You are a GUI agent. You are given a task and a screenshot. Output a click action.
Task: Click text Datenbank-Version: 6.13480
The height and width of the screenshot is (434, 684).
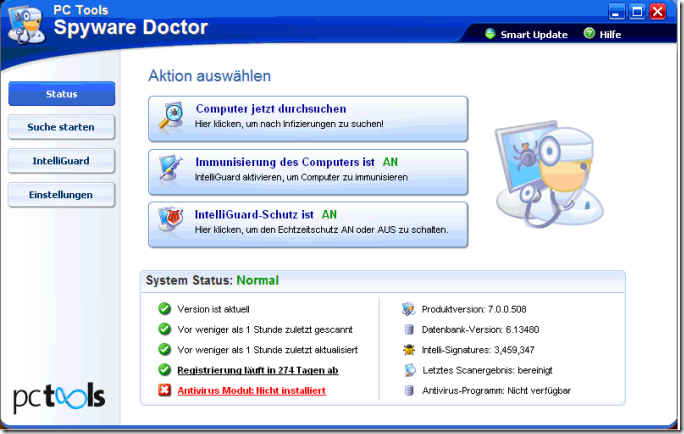480,330
